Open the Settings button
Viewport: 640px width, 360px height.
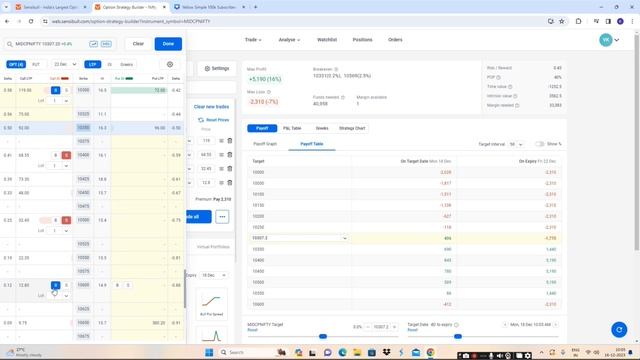pyautogui.click(x=217, y=69)
